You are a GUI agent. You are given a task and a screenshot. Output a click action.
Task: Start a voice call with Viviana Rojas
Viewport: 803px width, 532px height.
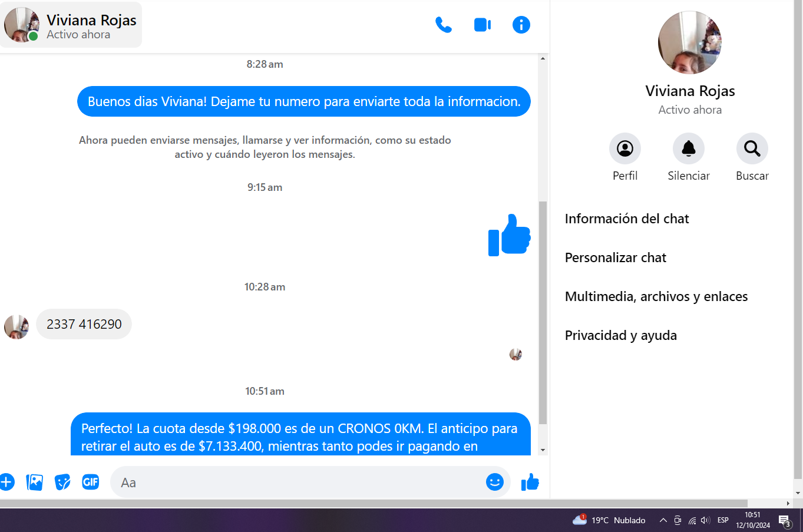[443, 25]
